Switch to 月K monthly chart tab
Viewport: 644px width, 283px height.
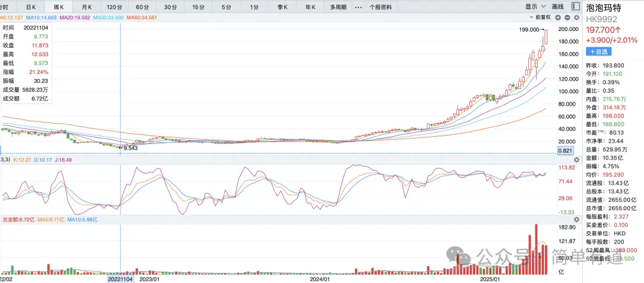point(86,7)
